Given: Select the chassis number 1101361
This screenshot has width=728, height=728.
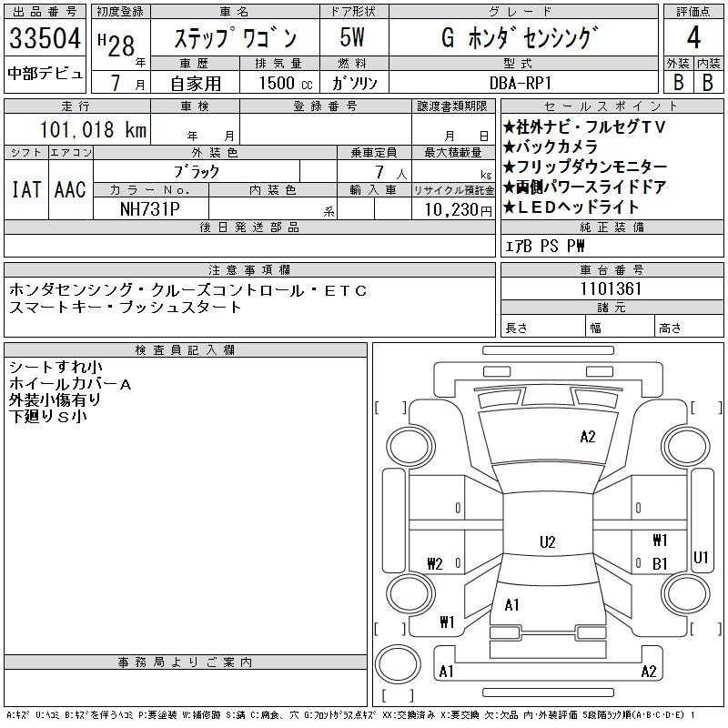Looking at the screenshot, I should pyautogui.click(x=611, y=288).
